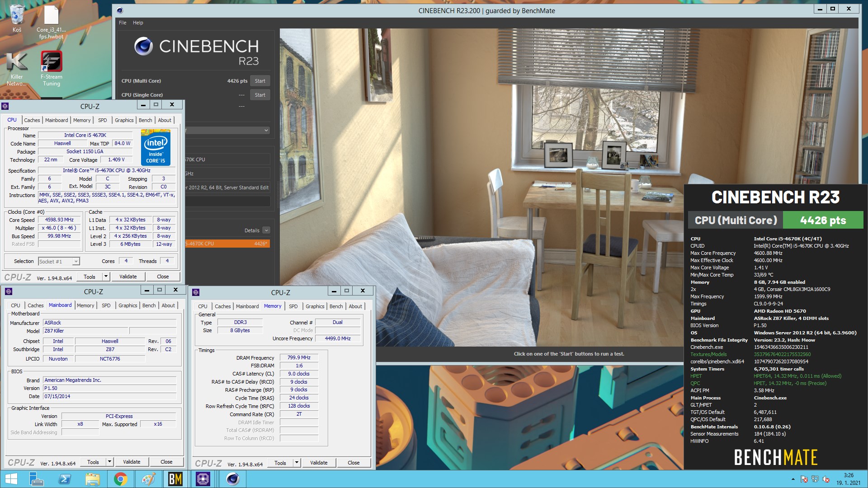The height and width of the screenshot is (488, 868).
Task: Click the Core Speed value field
Action: click(59, 220)
